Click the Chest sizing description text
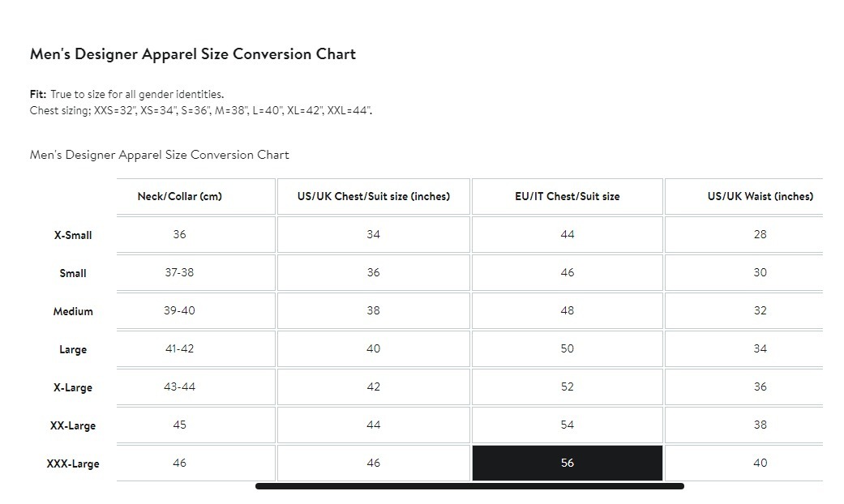 pyautogui.click(x=201, y=110)
